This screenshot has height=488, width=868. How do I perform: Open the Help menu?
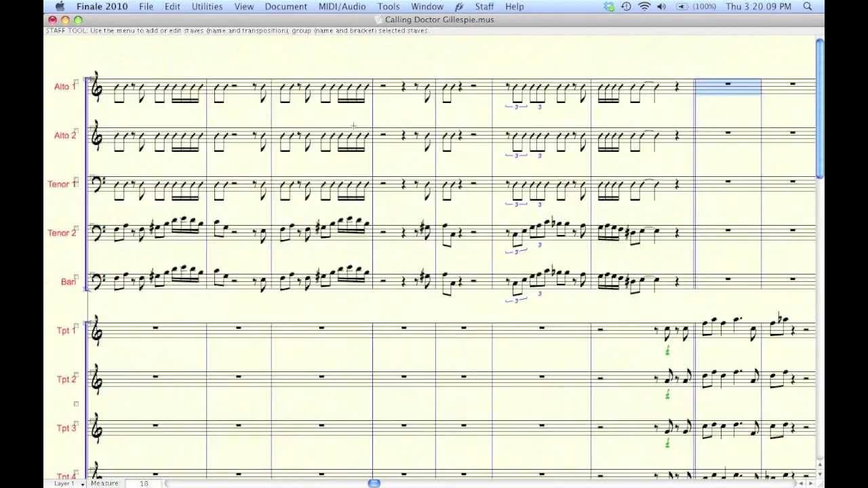click(x=515, y=7)
